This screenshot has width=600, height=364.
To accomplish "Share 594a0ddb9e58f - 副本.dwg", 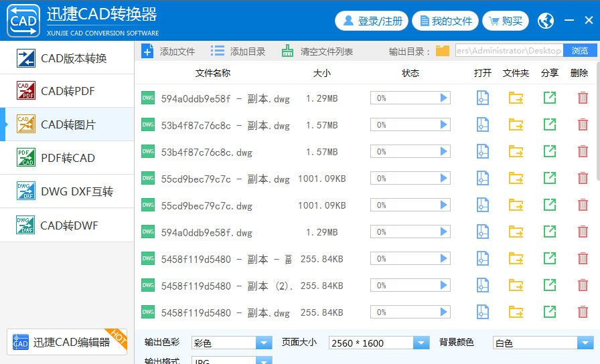I will pos(550,98).
